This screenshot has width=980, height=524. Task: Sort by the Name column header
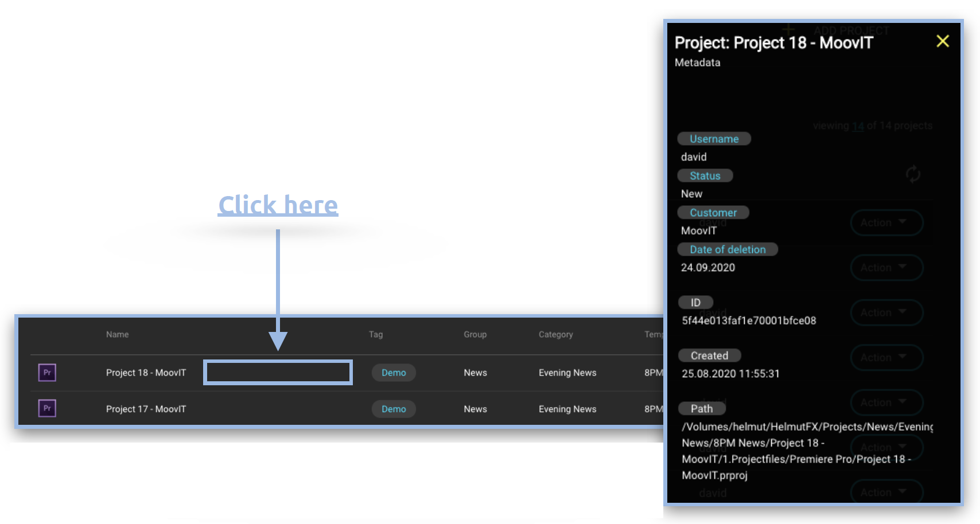pyautogui.click(x=117, y=334)
